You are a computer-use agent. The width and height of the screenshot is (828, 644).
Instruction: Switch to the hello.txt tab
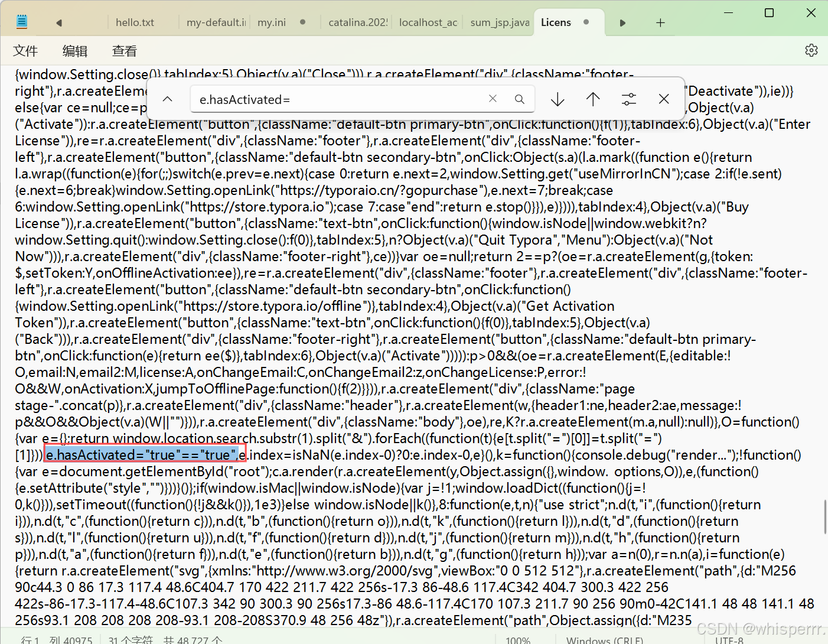pyautogui.click(x=135, y=22)
